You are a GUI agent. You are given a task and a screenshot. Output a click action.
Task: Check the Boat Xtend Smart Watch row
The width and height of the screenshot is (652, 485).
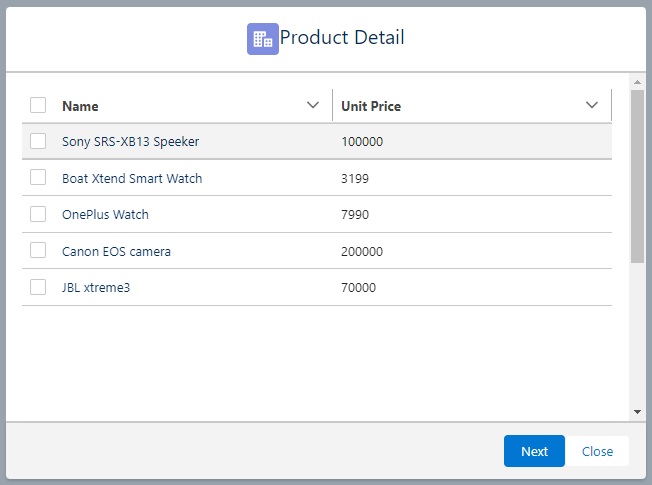[x=38, y=177]
